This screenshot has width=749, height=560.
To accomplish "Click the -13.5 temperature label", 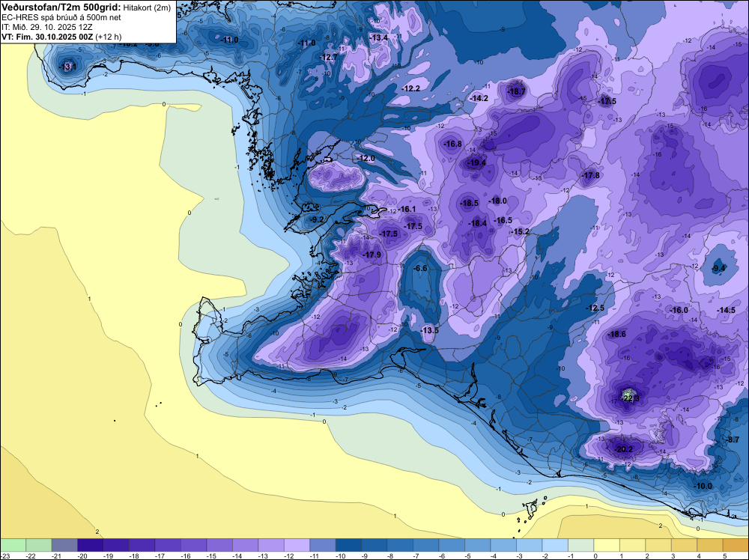I will 430,330.
